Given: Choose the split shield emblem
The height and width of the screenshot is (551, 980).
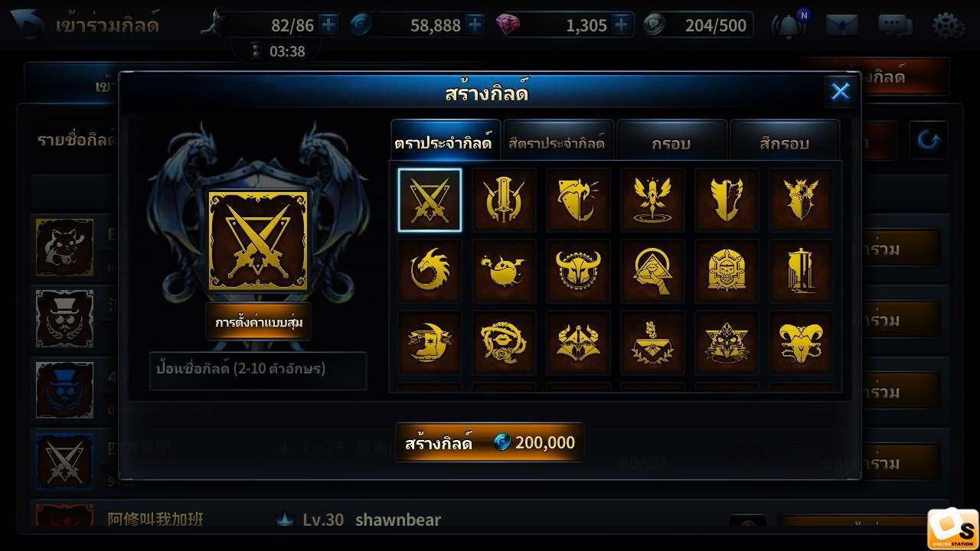Looking at the screenshot, I should coord(727,200).
